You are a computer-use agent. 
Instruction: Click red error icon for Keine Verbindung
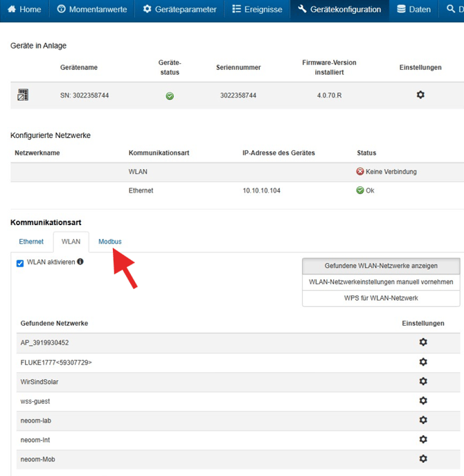[360, 172]
